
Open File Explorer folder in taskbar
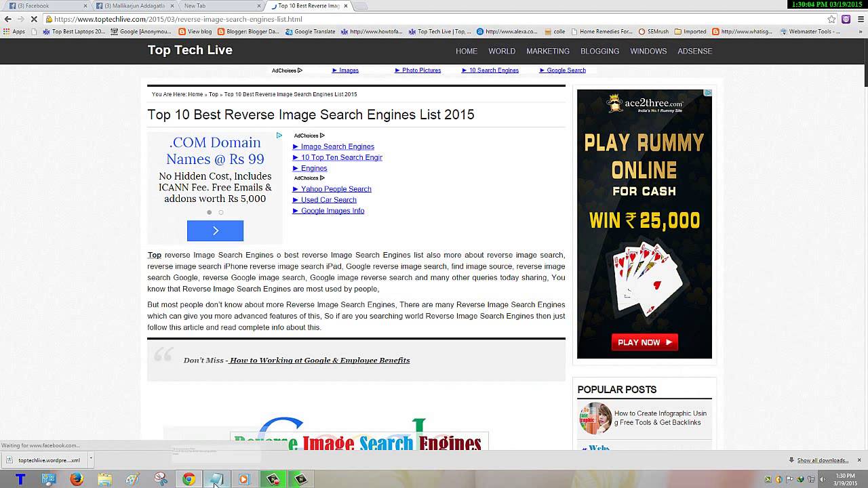tap(104, 479)
